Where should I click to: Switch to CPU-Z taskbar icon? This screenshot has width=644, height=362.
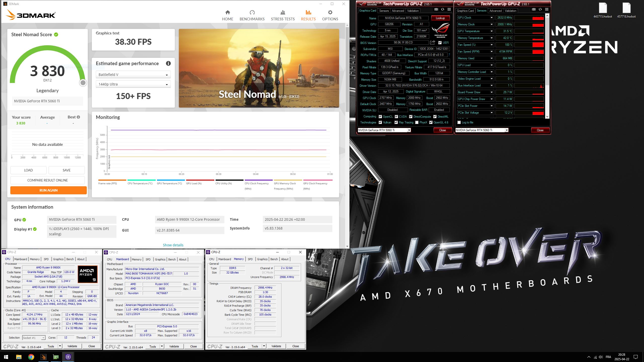[x=68, y=357]
